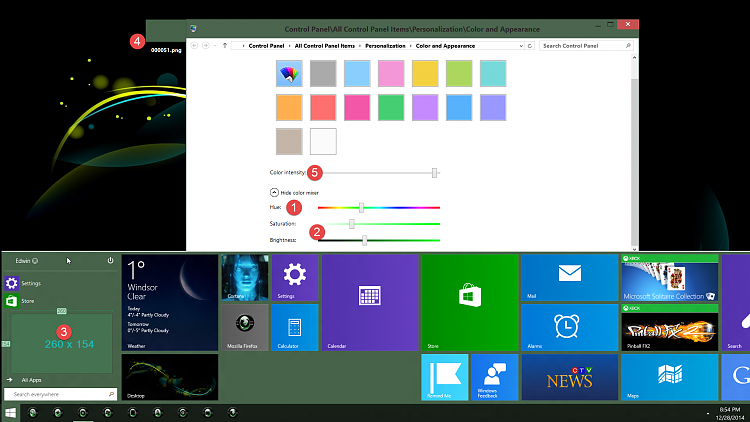Click the Search Control Panel field
The height and width of the screenshot is (422, 750).
click(586, 46)
